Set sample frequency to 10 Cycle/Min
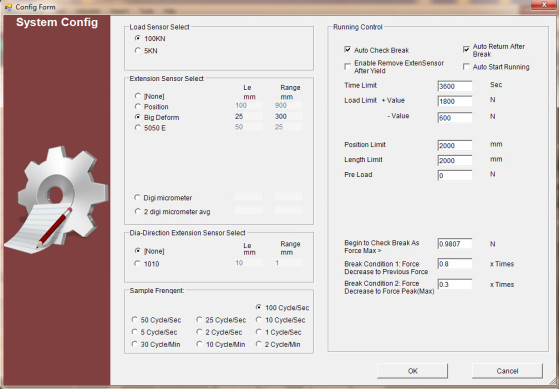Screen dimensions: 560x389 (x=199, y=344)
